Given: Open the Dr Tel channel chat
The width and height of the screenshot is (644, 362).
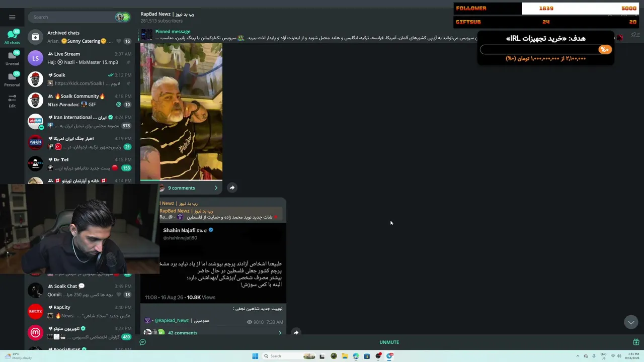Looking at the screenshot, I should [80, 163].
